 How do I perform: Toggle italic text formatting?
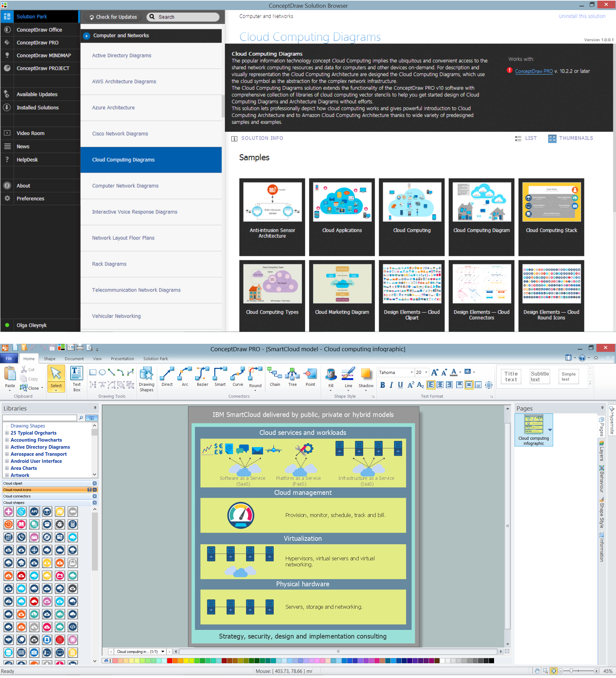point(391,385)
